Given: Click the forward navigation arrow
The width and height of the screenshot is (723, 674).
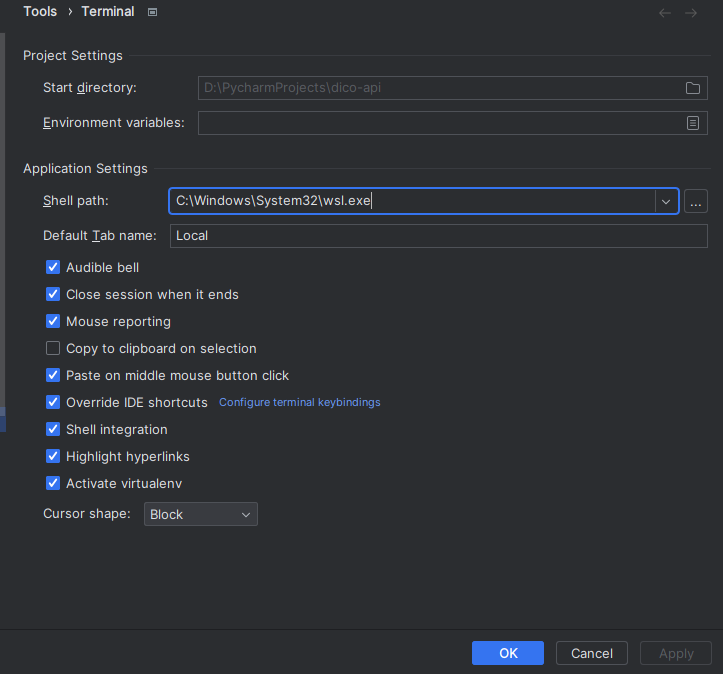Looking at the screenshot, I should point(691,13).
